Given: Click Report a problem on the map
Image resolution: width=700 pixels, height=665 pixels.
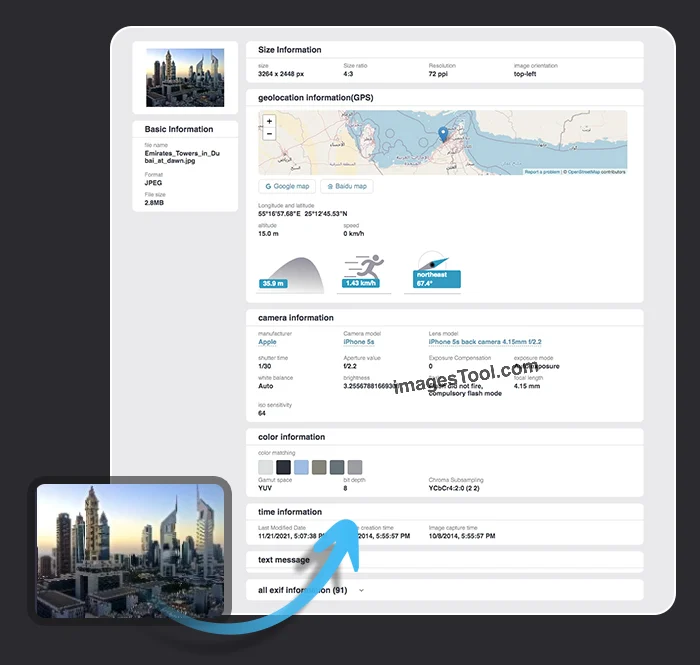Looking at the screenshot, I should tap(542, 172).
